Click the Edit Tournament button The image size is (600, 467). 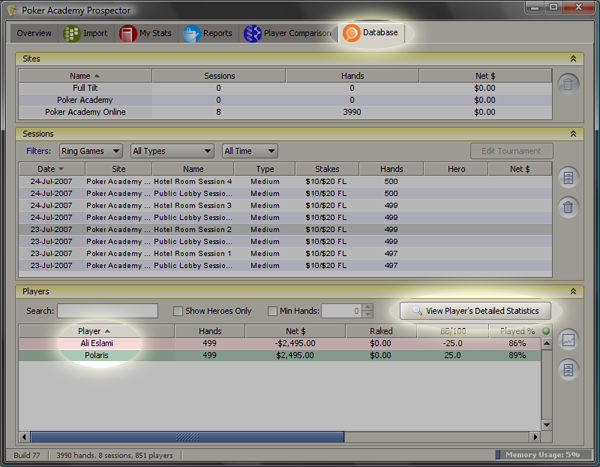pyautogui.click(x=511, y=151)
